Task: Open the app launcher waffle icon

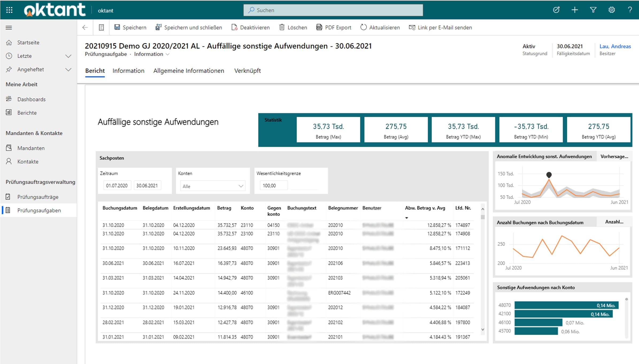Action: tap(9, 10)
